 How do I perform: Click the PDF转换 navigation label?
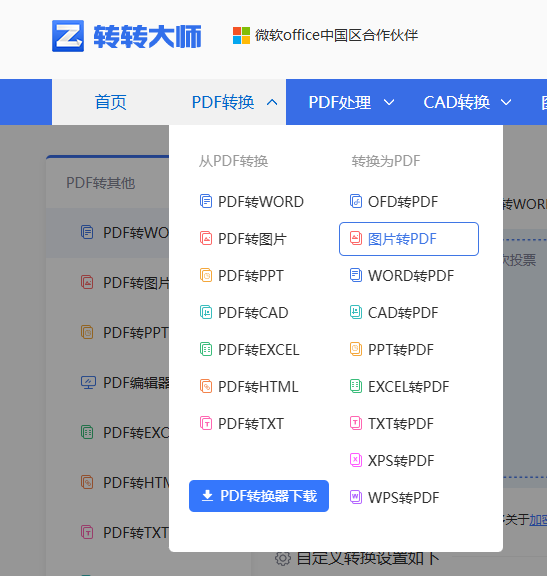[223, 102]
